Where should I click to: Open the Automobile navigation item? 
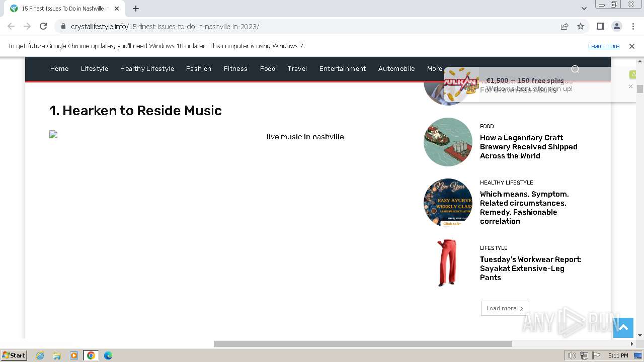click(x=396, y=69)
